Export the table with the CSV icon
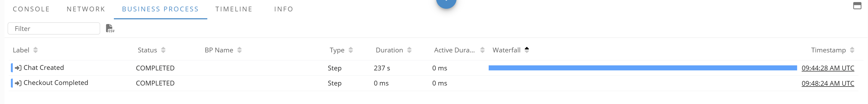This screenshot has width=868, height=104. click(x=110, y=29)
